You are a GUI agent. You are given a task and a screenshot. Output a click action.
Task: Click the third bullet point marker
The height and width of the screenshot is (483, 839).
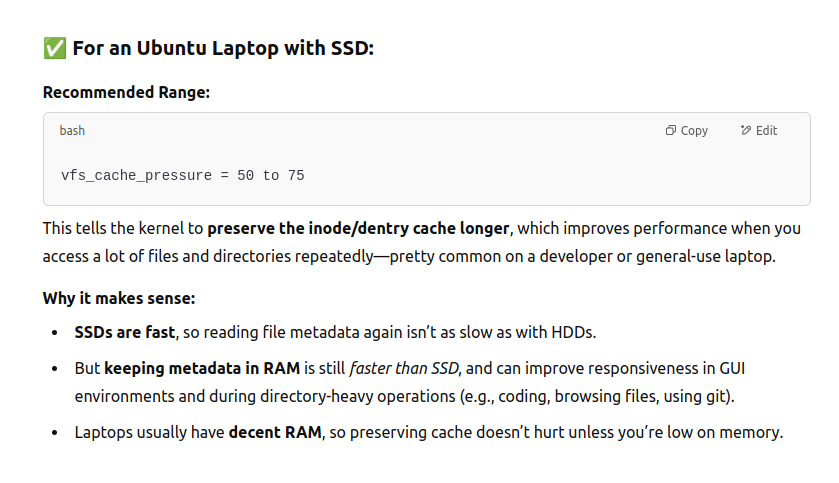tap(55, 433)
